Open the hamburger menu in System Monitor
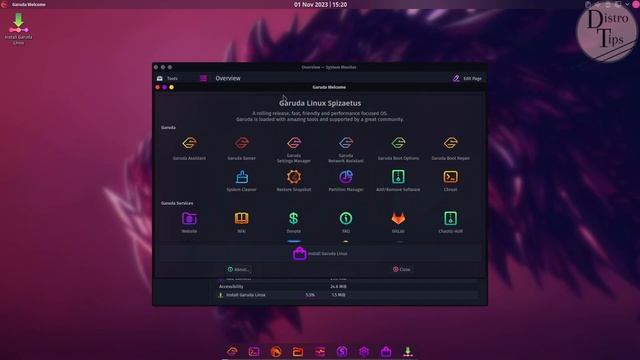The height and width of the screenshot is (360, 640). [203, 78]
